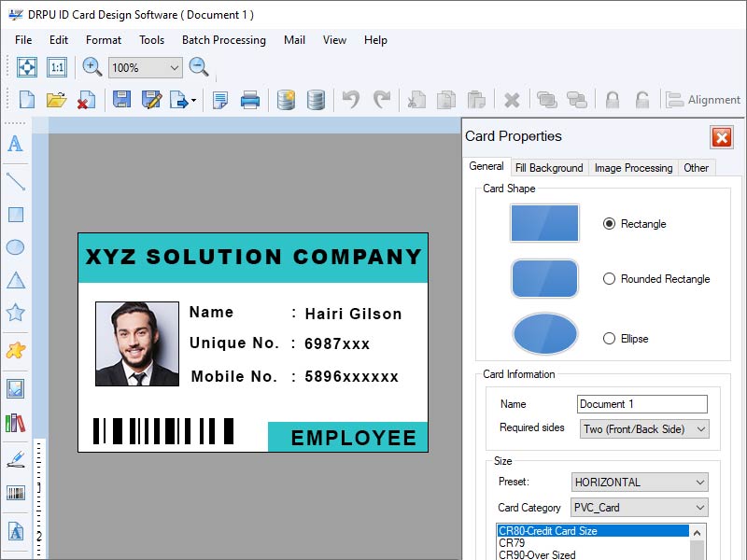Select the Text tool

tap(15, 145)
